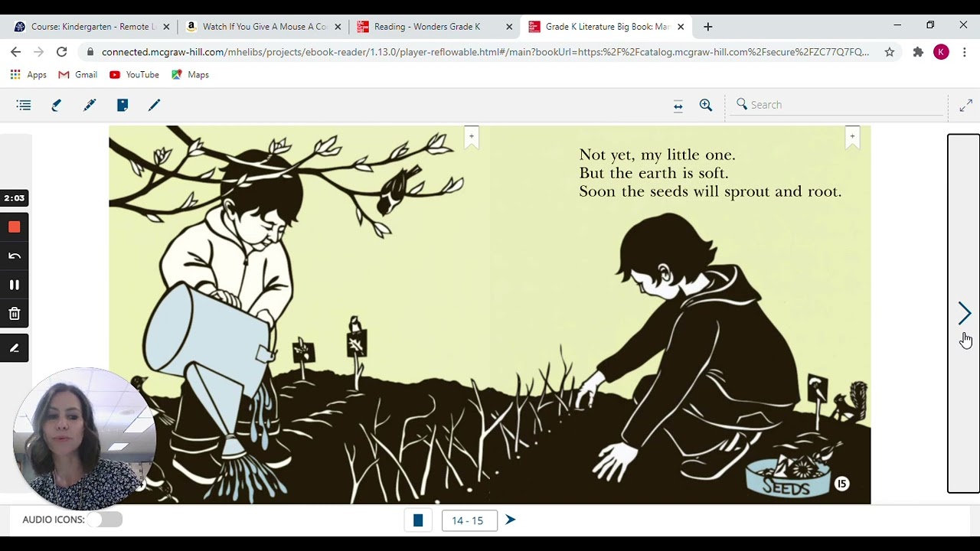Open the Gmail bookmark

click(x=78, y=75)
